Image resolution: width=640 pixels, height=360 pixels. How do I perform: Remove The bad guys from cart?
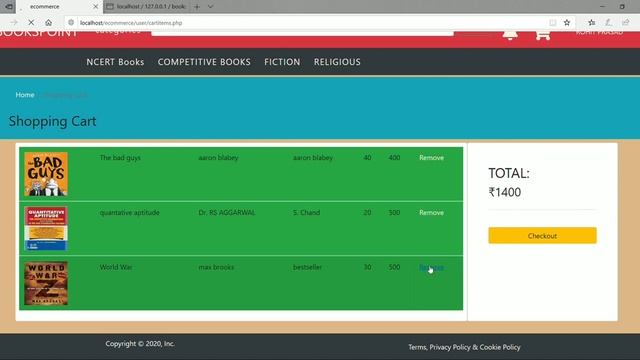point(431,158)
